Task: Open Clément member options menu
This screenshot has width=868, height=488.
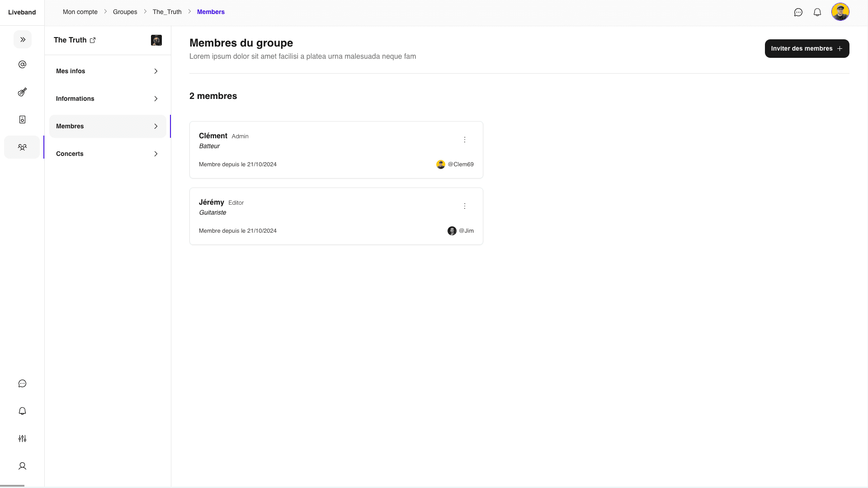Action: (x=464, y=139)
